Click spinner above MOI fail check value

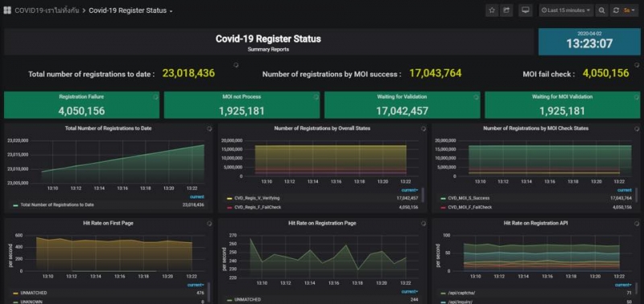[x=637, y=65]
